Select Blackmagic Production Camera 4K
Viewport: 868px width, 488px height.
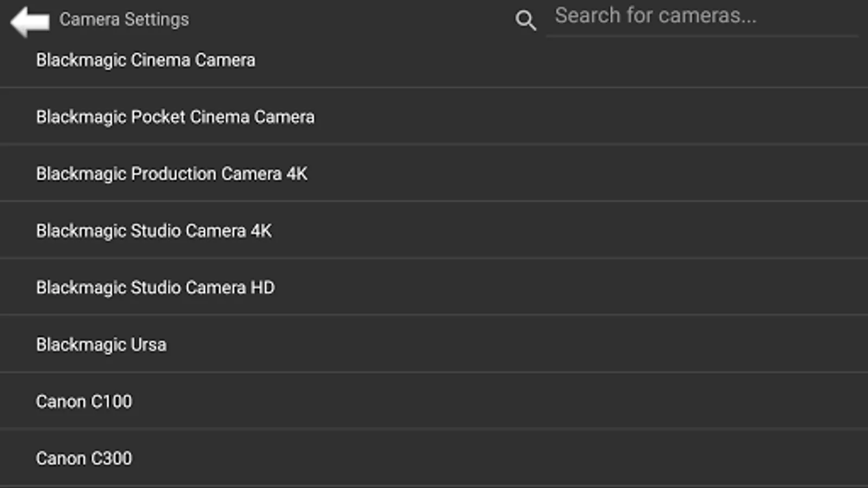click(x=171, y=174)
